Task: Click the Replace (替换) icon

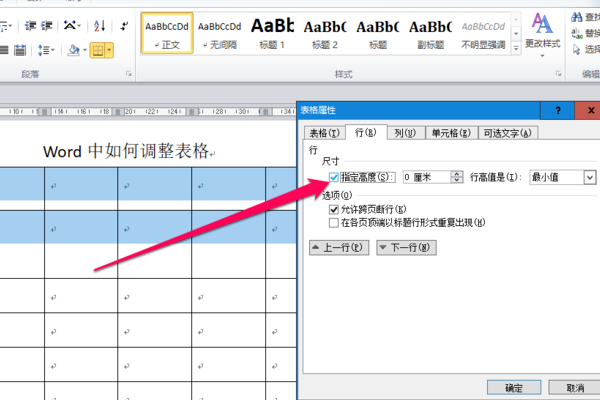Action: point(577,33)
